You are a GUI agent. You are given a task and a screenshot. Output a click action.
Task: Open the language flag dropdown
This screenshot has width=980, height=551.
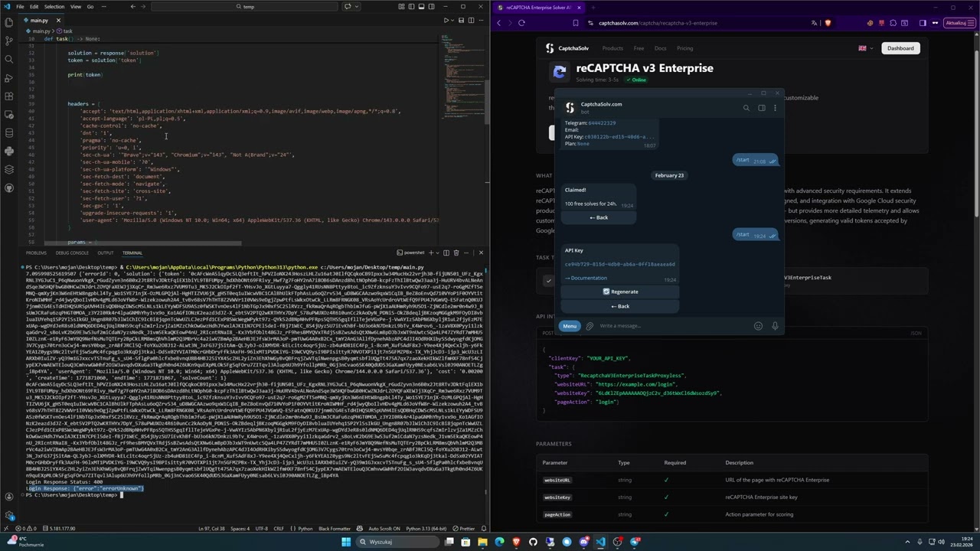(864, 48)
